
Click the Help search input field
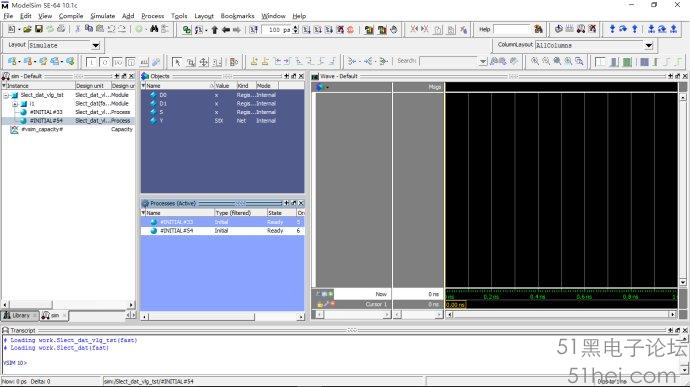512,29
